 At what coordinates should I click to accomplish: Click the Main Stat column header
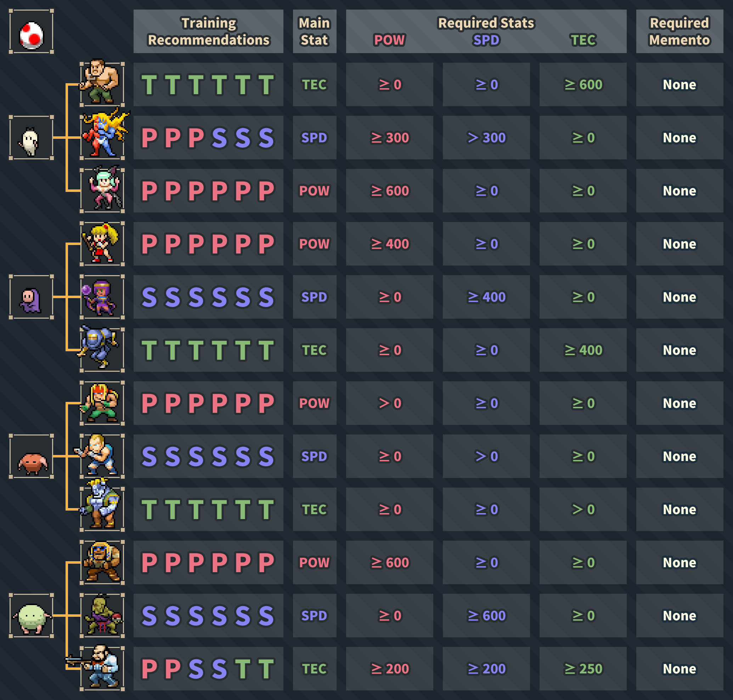point(314,32)
